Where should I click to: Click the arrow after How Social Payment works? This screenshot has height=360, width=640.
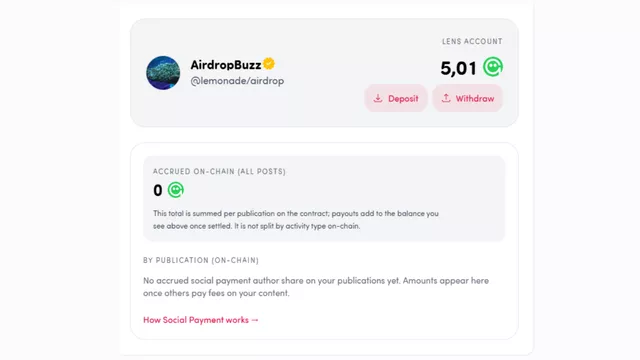pos(255,320)
